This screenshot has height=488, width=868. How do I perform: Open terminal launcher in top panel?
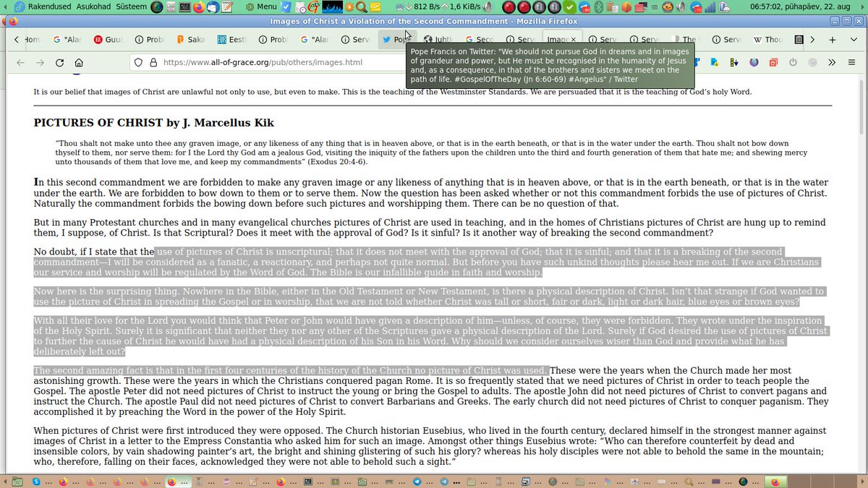184,7
